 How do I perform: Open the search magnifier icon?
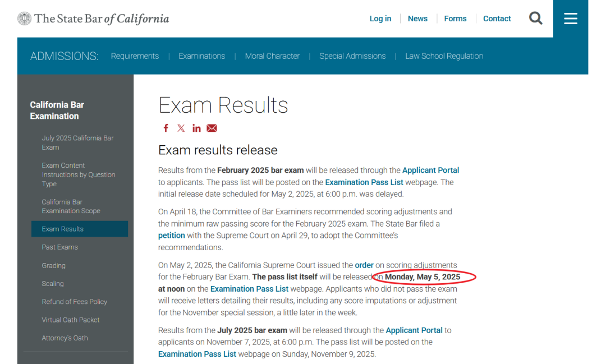point(535,18)
